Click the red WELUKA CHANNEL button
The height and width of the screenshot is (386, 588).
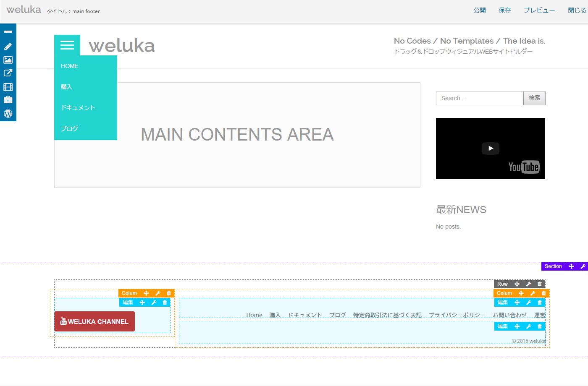(94, 321)
